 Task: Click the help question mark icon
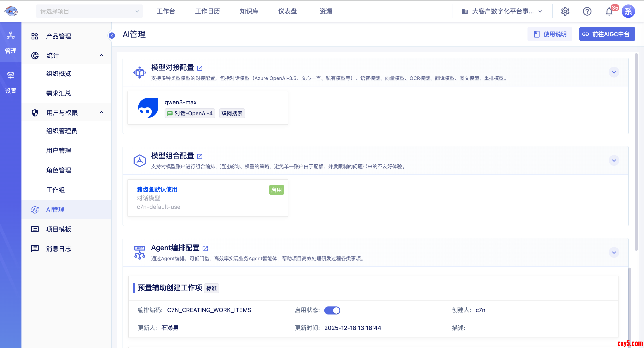(x=587, y=11)
